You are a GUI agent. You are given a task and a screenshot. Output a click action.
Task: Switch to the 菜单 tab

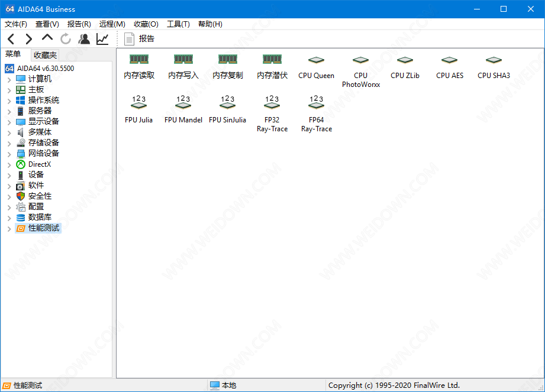point(13,54)
